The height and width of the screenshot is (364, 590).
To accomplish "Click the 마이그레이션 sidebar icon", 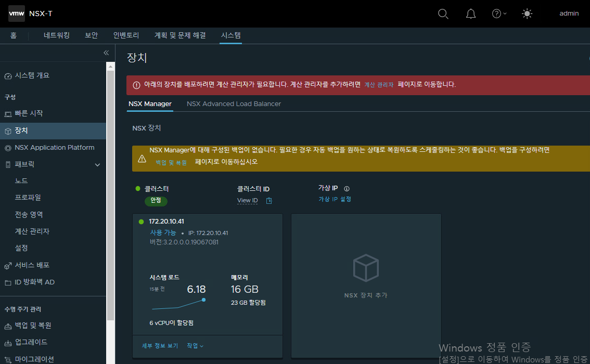I will coord(8,360).
